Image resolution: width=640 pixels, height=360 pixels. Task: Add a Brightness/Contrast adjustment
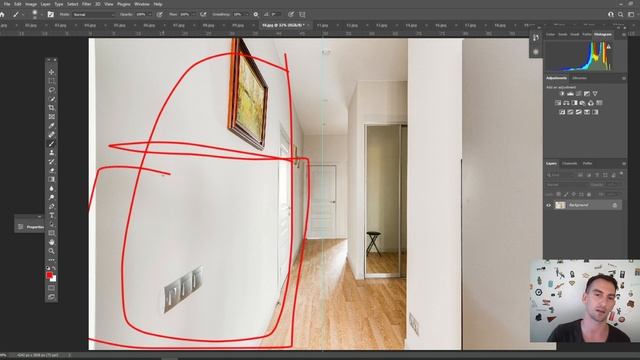click(x=562, y=94)
